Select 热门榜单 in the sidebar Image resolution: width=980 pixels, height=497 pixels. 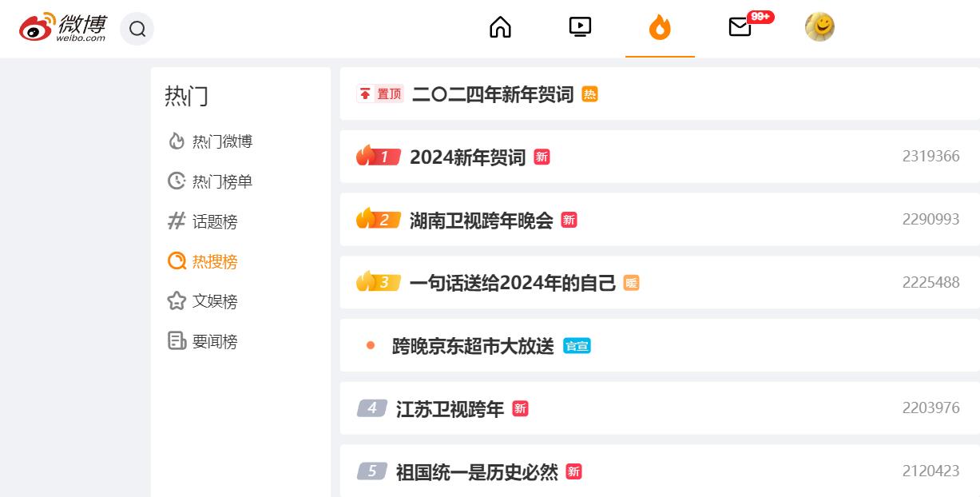[221, 181]
